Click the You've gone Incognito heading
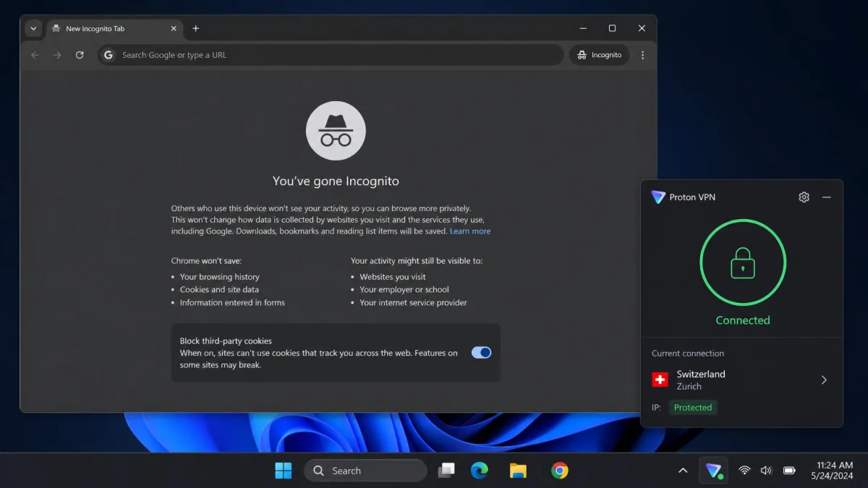The width and height of the screenshot is (868, 488). pyautogui.click(x=336, y=181)
